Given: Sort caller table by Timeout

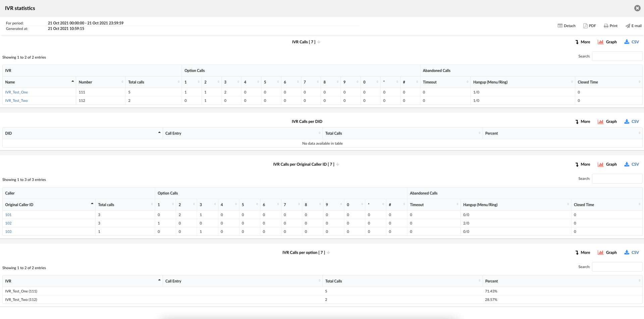Looking at the screenshot, I should [x=434, y=205].
